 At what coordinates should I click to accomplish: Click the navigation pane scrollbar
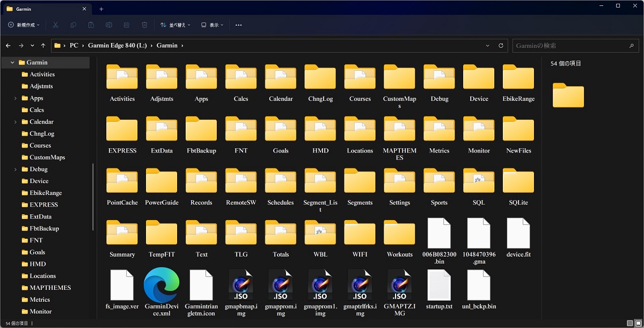tap(93, 196)
